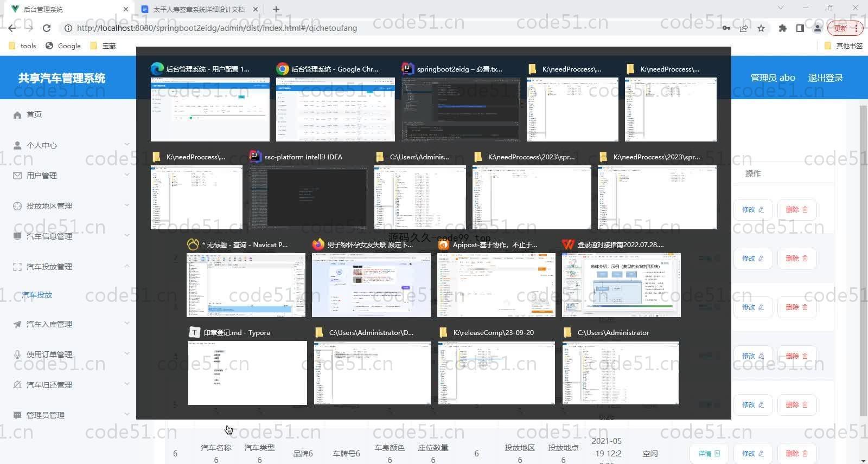Close the 太平人寿签章系统 tab

pyautogui.click(x=255, y=9)
